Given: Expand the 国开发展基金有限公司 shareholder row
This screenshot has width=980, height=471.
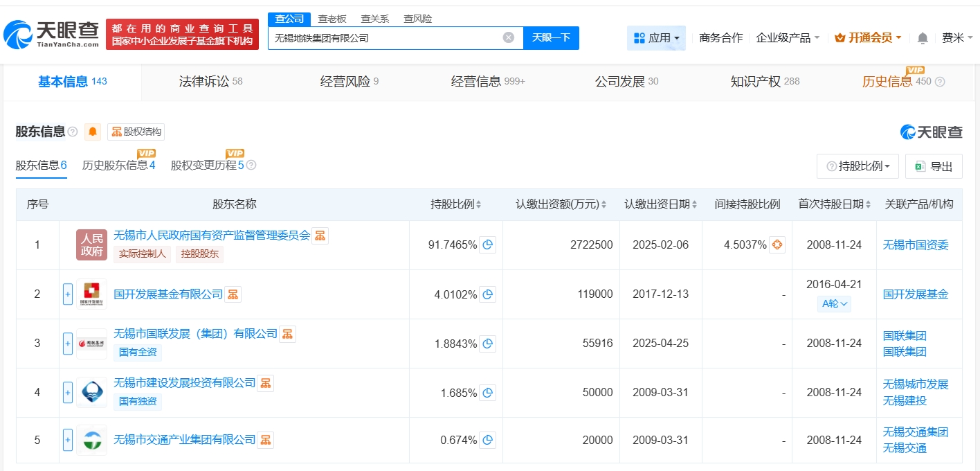Looking at the screenshot, I should (68, 294).
